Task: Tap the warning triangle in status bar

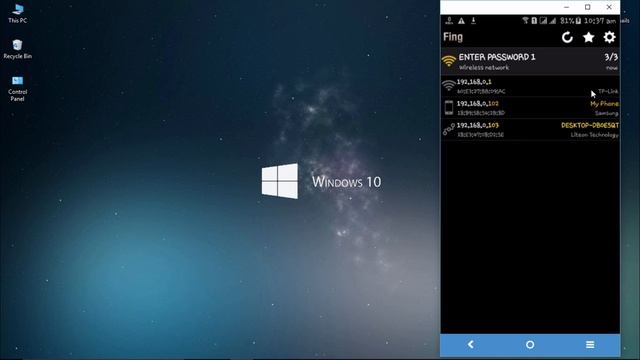Action: pos(461,21)
